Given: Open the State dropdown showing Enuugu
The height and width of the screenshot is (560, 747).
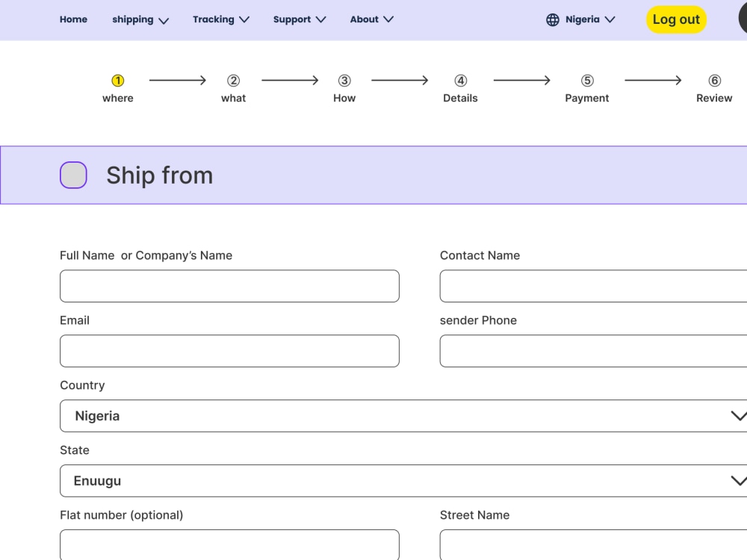Looking at the screenshot, I should [x=403, y=480].
